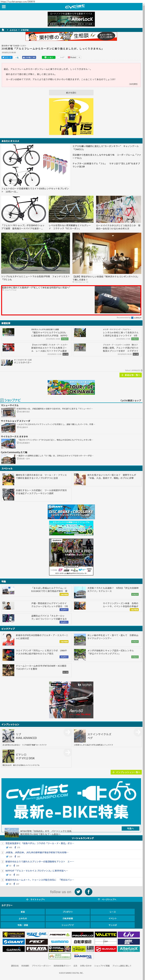This screenshot has width=145, height=980.
Task: Open the Pinarello sponsor logo
Action: [x=83, y=934]
